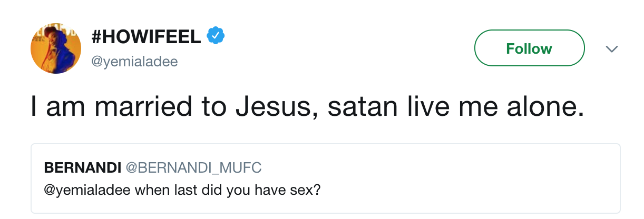
Task: Click the main tweet text about Jesus
Action: point(307,107)
